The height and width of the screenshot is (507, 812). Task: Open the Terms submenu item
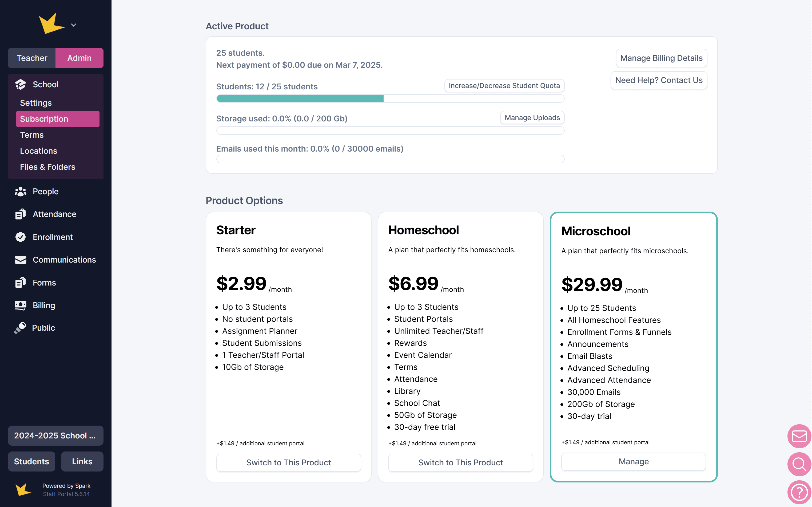click(32, 135)
